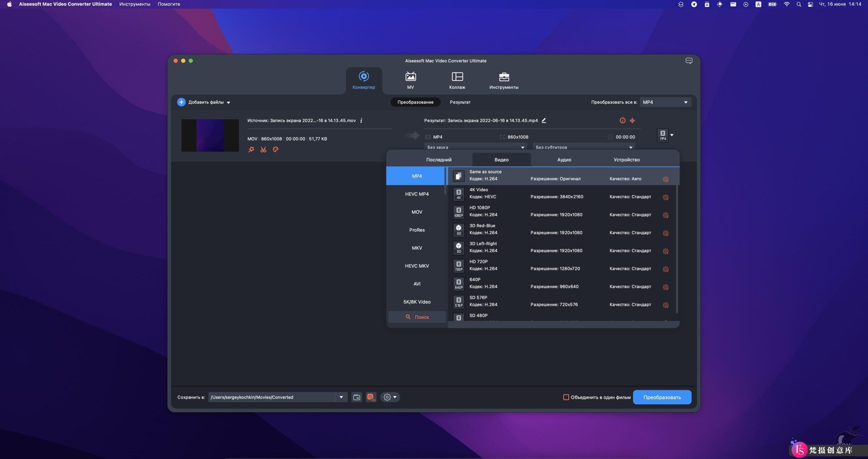The image size is (868, 459).
Task: Open the Converter tab icon
Action: pyautogui.click(x=364, y=77)
